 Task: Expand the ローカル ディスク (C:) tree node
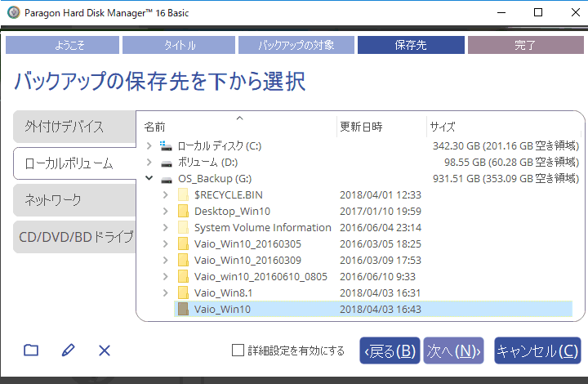point(148,146)
